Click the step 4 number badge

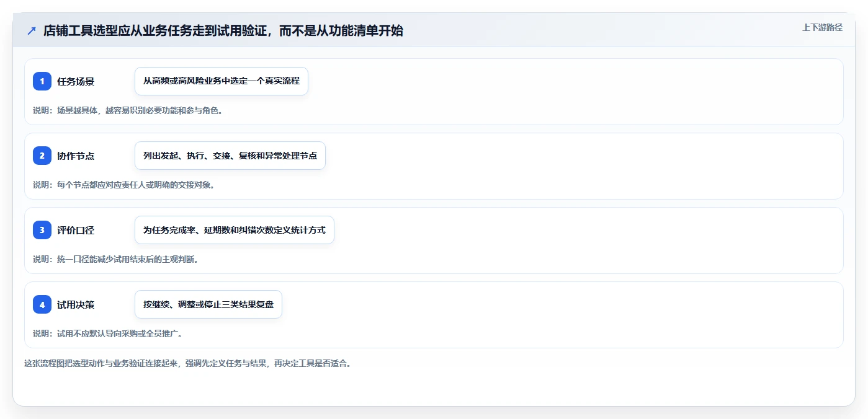click(42, 304)
